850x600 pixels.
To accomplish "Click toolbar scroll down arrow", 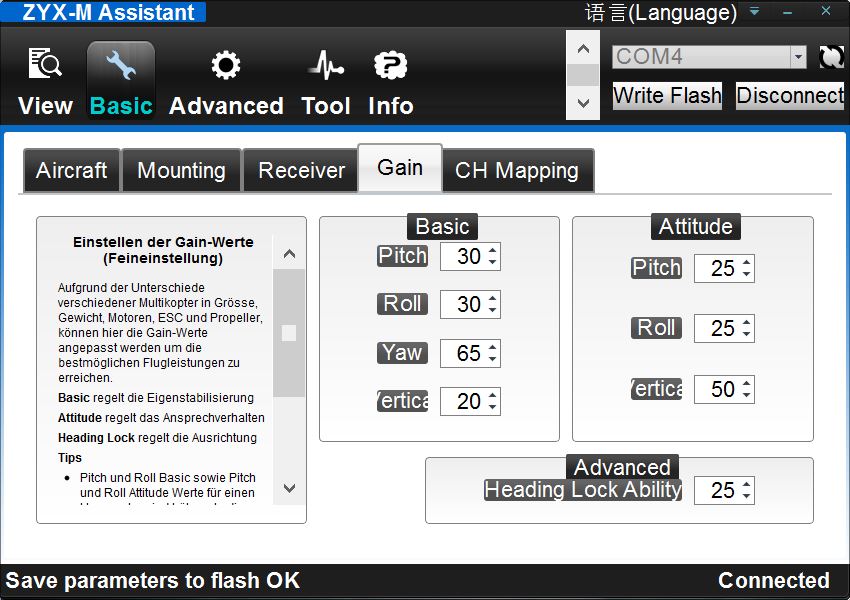I will click(x=583, y=103).
